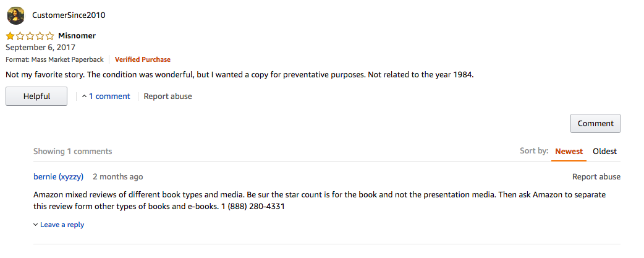This screenshot has width=644, height=258.
Task: Sort comments by Oldest
Action: pos(604,151)
